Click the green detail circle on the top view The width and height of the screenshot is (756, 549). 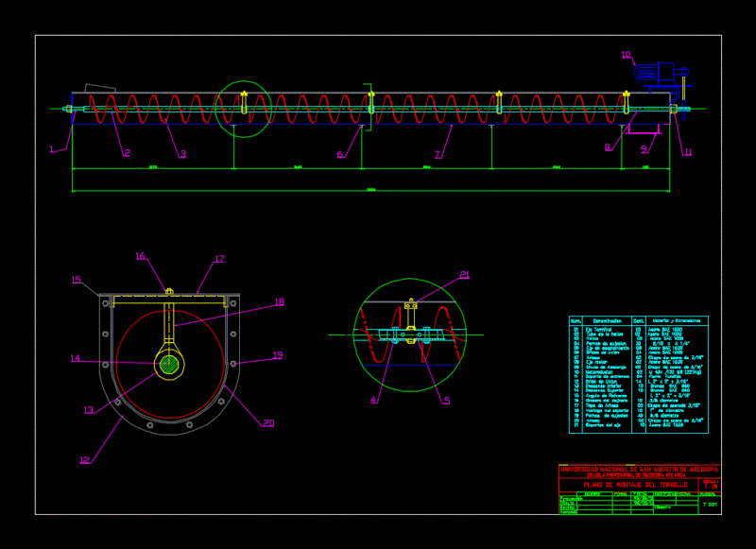(x=244, y=109)
